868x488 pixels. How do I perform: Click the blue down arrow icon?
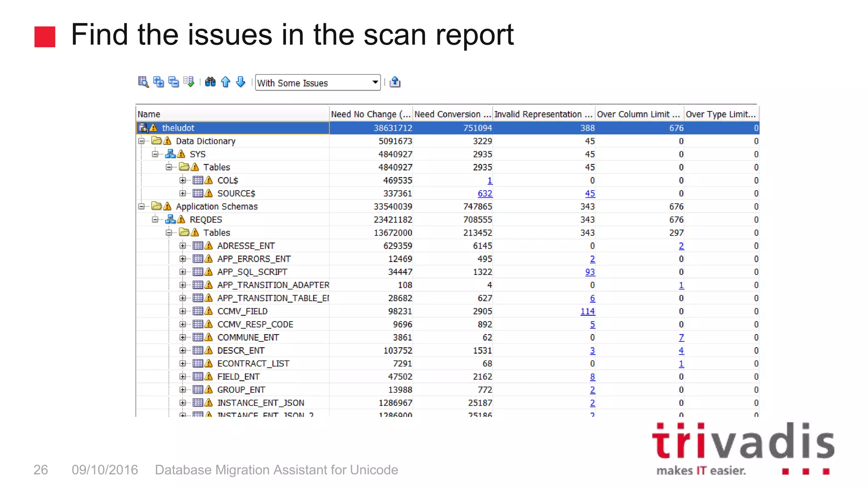[241, 82]
